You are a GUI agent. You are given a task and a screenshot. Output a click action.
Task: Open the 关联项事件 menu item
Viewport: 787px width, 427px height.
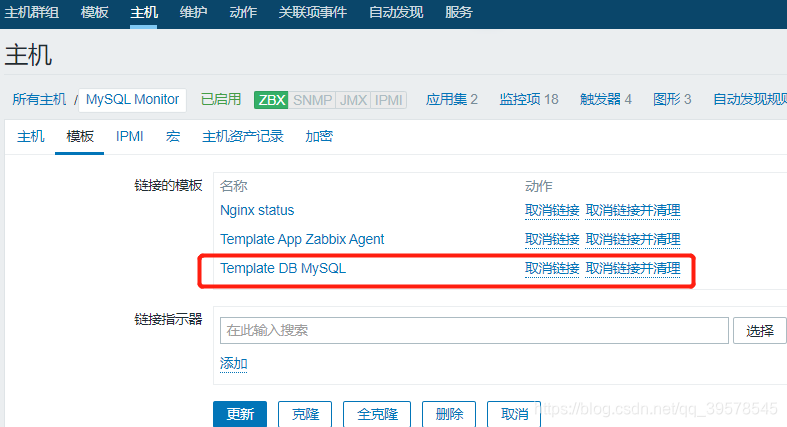point(313,12)
